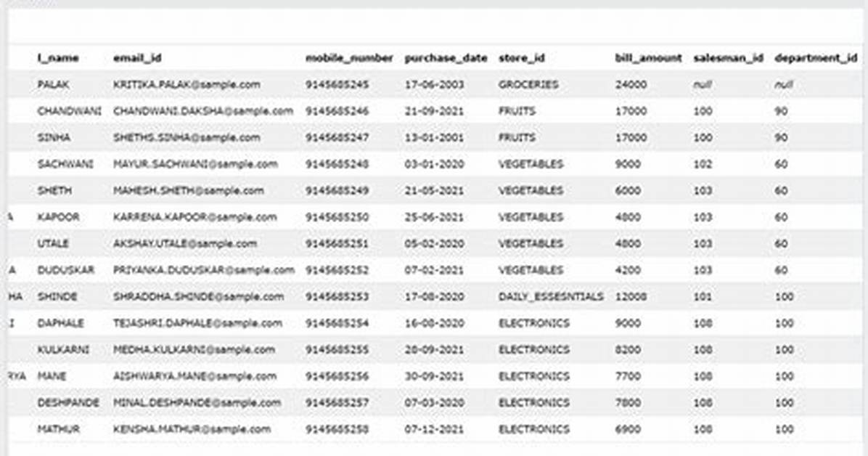868x456 pixels.
Task: Select the PALAK last name cell
Action: tap(54, 85)
